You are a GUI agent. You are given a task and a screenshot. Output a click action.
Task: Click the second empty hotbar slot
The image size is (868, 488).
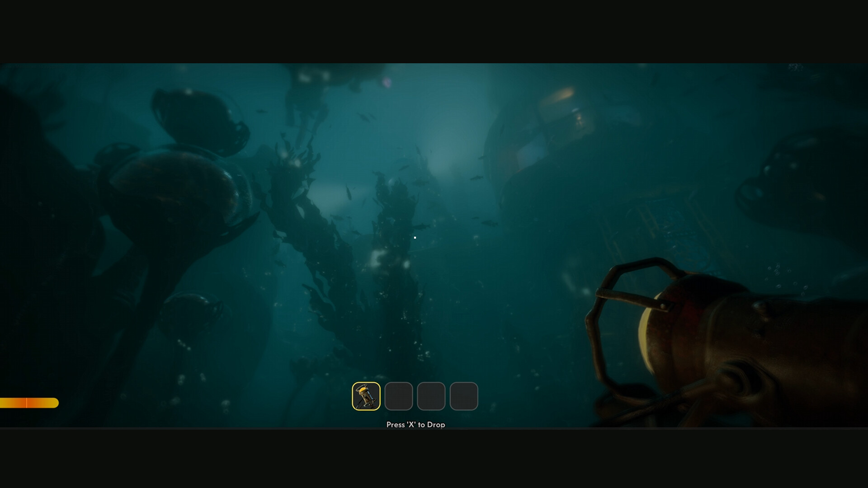pos(398,395)
